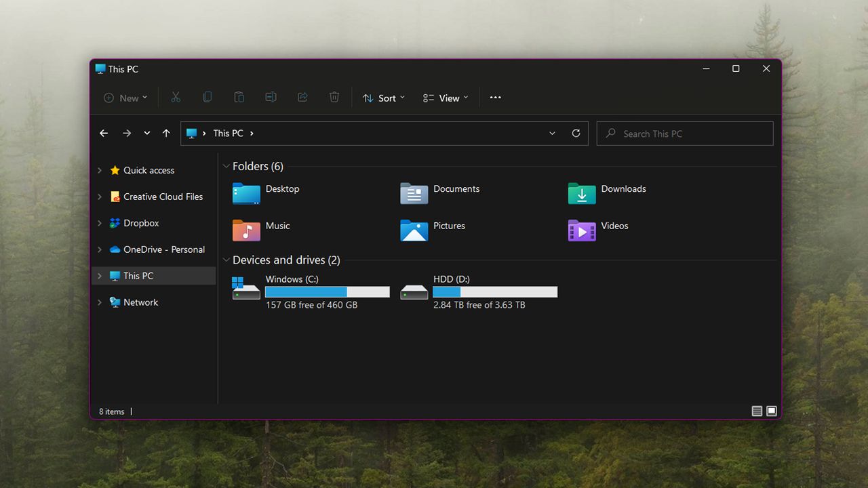This screenshot has width=868, height=488.
Task: Collapse the Folders (6) group
Action: (x=226, y=166)
